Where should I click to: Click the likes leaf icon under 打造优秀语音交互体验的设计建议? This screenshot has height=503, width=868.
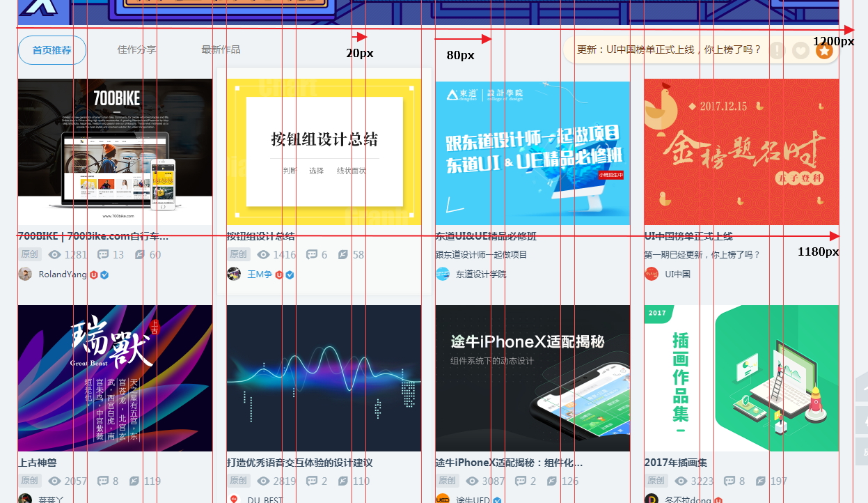[342, 481]
